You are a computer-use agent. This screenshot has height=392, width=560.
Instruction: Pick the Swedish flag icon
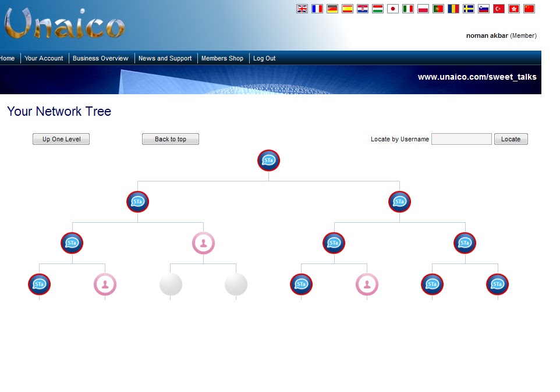pyautogui.click(x=469, y=9)
